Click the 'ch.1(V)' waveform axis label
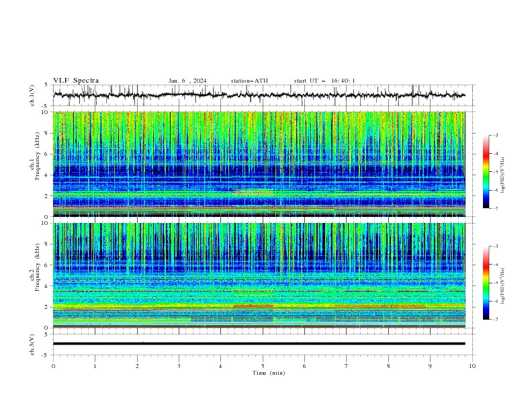Viewport: 532px width, 411px height. click(32, 95)
